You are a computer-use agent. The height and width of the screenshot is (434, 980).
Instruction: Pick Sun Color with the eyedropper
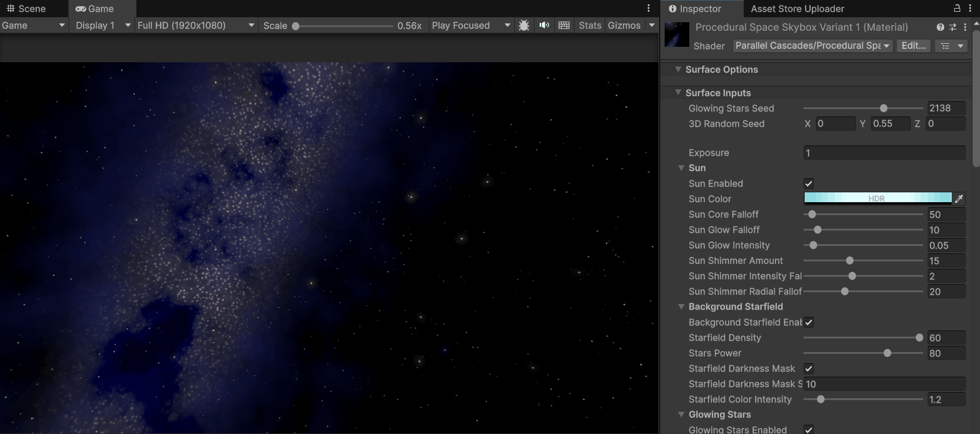click(x=958, y=199)
